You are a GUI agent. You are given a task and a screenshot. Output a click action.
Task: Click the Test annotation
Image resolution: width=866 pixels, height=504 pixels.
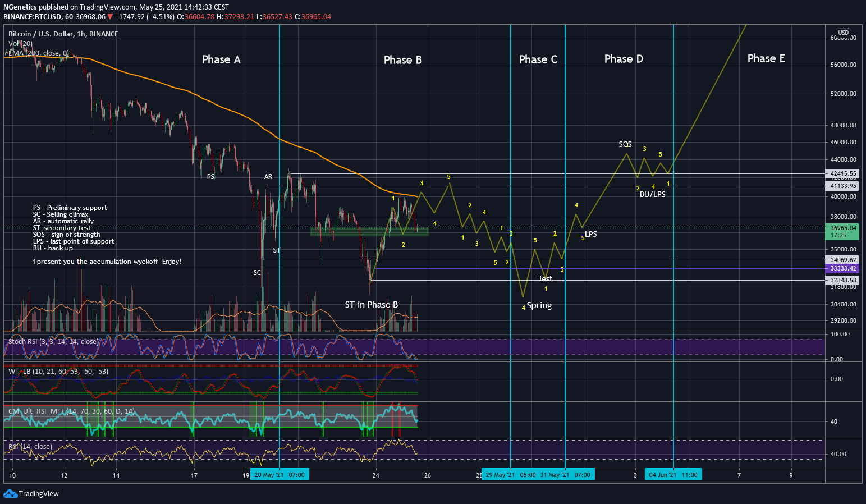pos(545,278)
